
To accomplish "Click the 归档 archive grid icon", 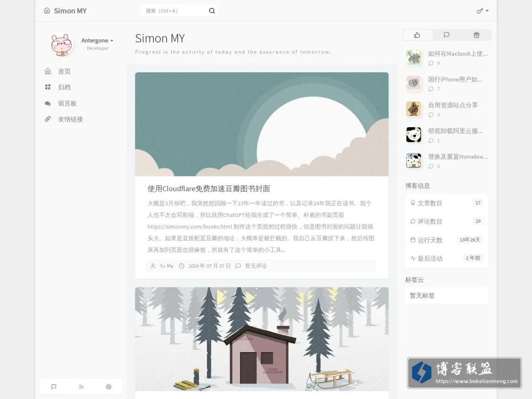I will [x=48, y=87].
